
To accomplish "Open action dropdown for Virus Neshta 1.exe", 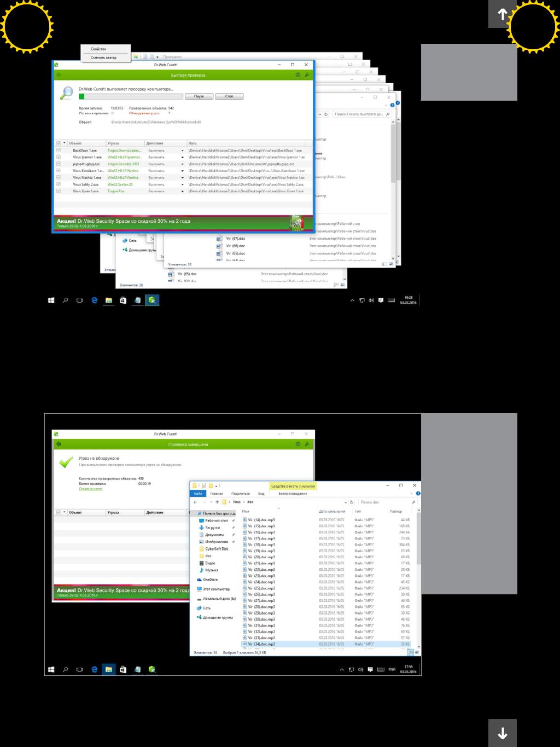I will (183, 177).
